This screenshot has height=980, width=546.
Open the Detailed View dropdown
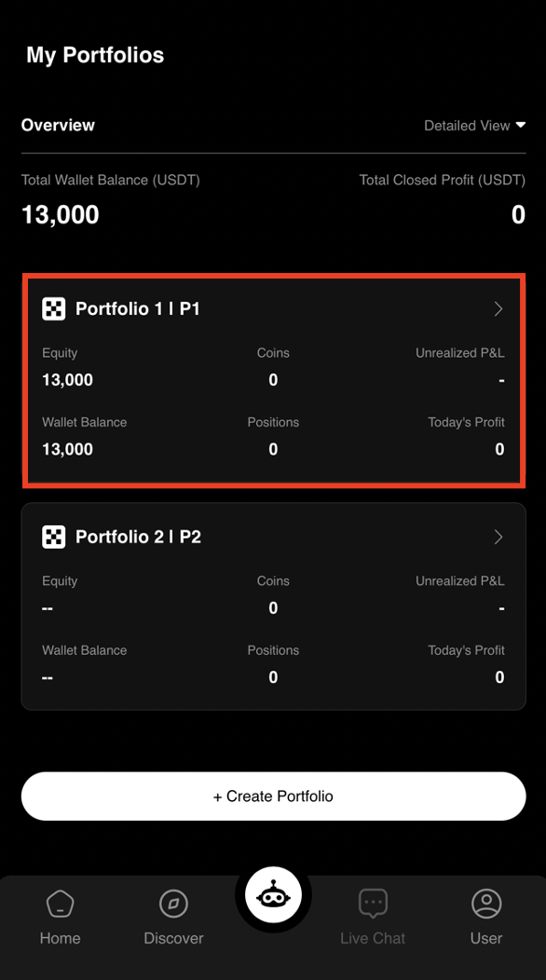tap(475, 125)
